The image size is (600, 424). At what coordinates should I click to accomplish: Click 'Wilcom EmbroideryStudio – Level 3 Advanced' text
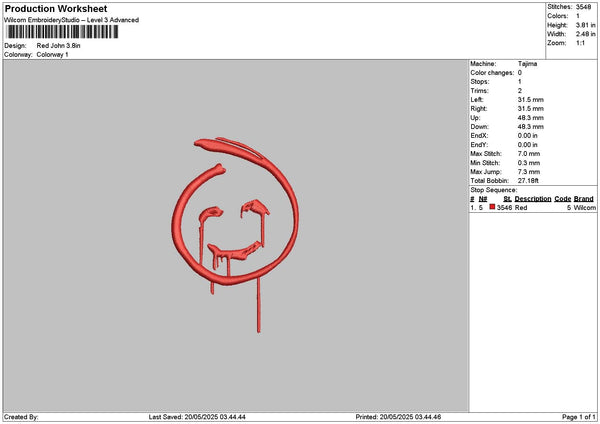(x=72, y=20)
